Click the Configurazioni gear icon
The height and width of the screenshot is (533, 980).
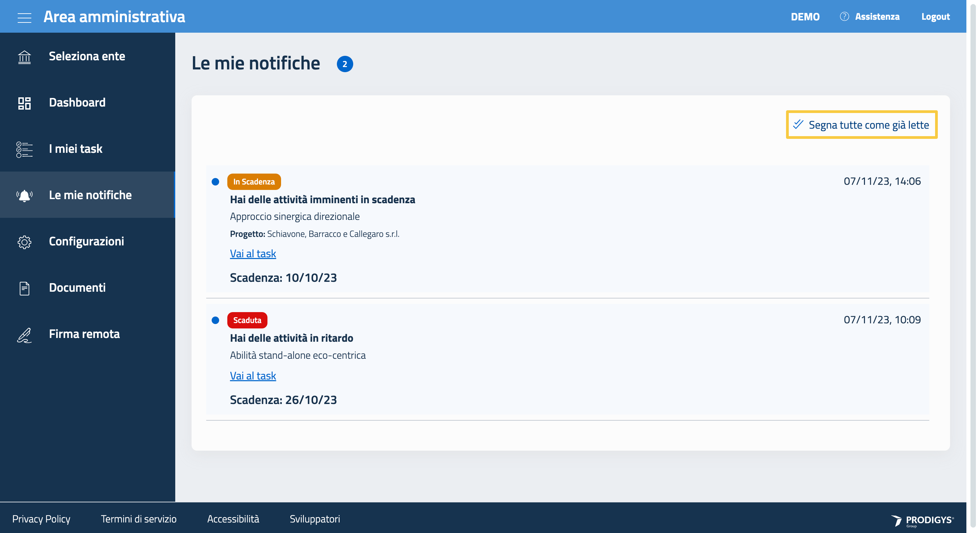(x=24, y=242)
